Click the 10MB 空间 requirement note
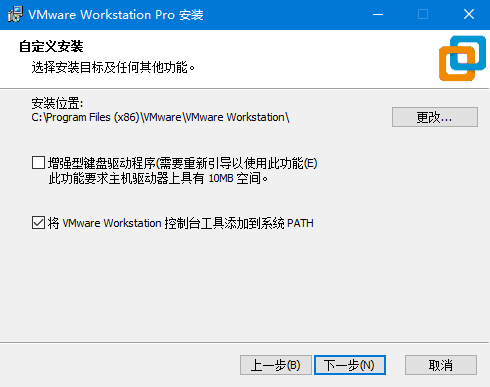Image resolution: width=490 pixels, height=387 pixels. pos(158,179)
